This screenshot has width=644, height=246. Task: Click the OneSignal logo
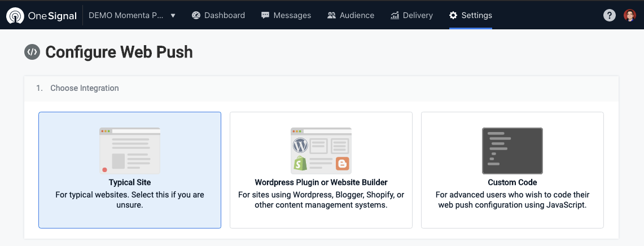coord(41,16)
